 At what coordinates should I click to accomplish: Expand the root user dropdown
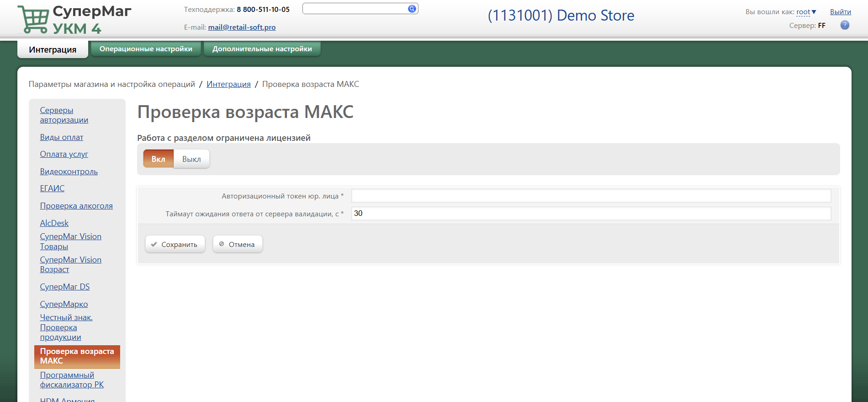click(806, 12)
